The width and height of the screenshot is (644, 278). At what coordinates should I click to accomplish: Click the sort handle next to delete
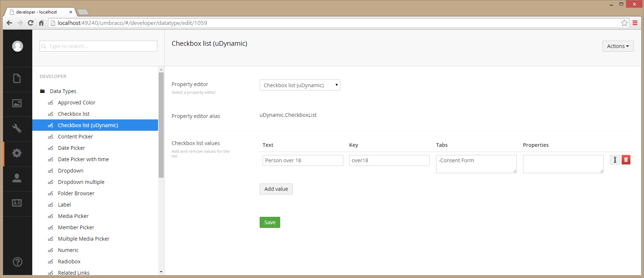[615, 160]
